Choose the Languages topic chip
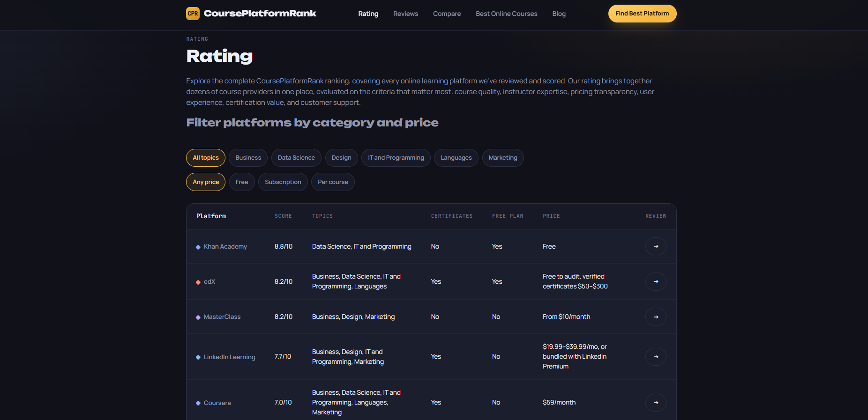The width and height of the screenshot is (868, 420). (x=456, y=158)
